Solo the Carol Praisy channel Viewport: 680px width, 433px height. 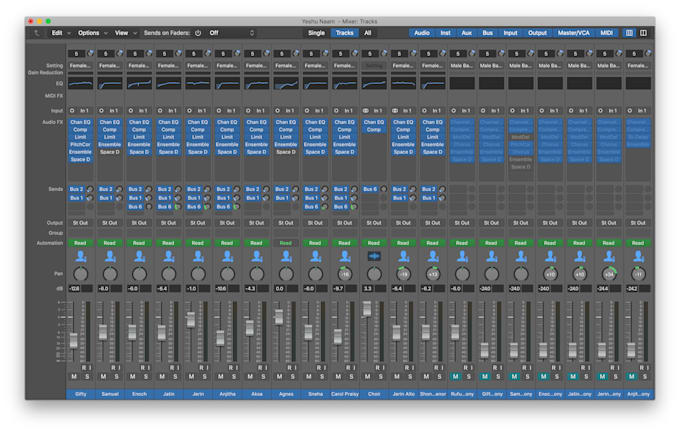tap(351, 377)
